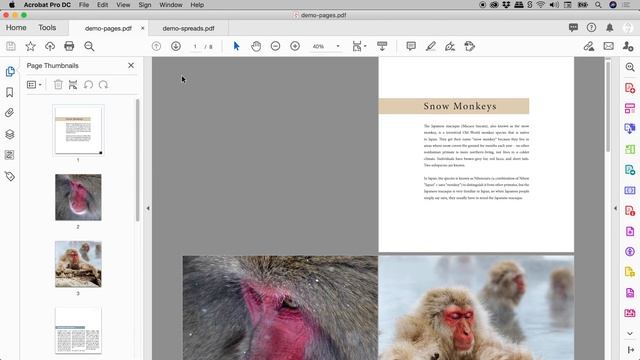The image size is (640, 360).
Task: Expand the right tools pane arrow
Action: point(616,208)
